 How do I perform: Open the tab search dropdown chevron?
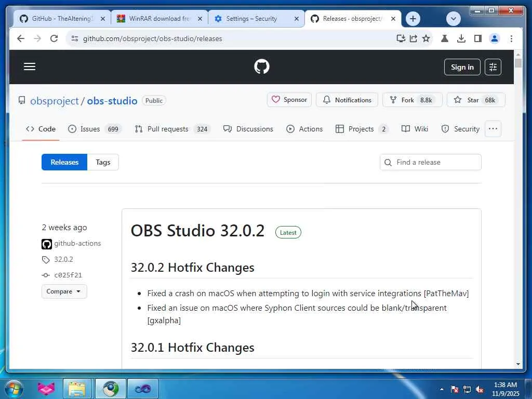click(x=453, y=19)
